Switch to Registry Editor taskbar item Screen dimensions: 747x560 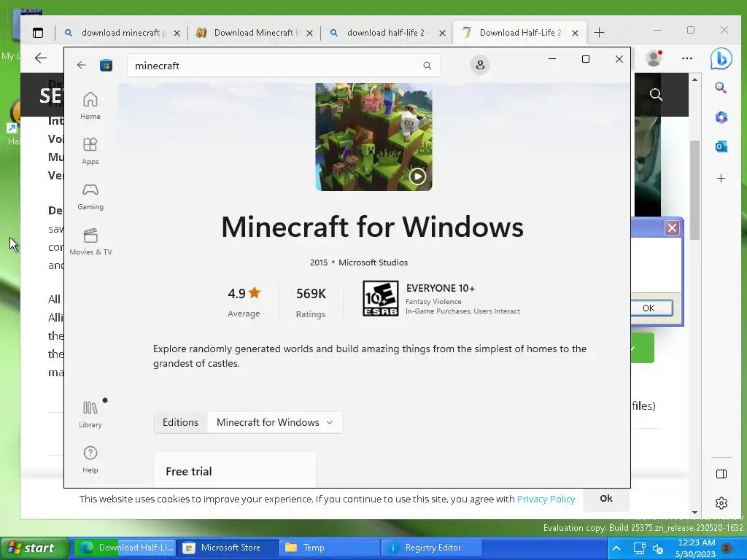(x=431, y=548)
